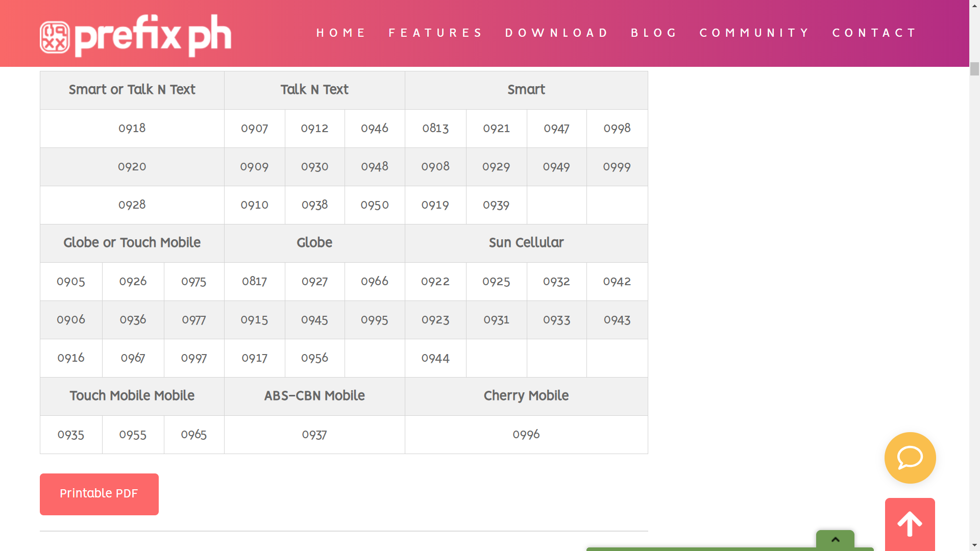Click prefix 0910 cell
Screen dimensions: 980x551
pos(255,205)
